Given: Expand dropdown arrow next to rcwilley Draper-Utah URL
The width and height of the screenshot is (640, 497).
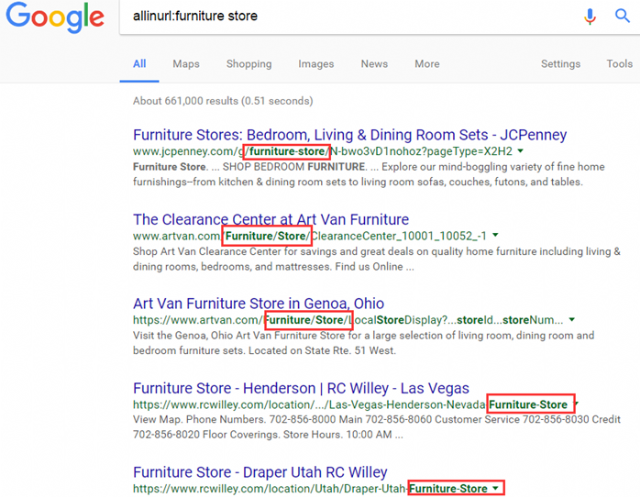Looking at the screenshot, I should coord(495,488).
